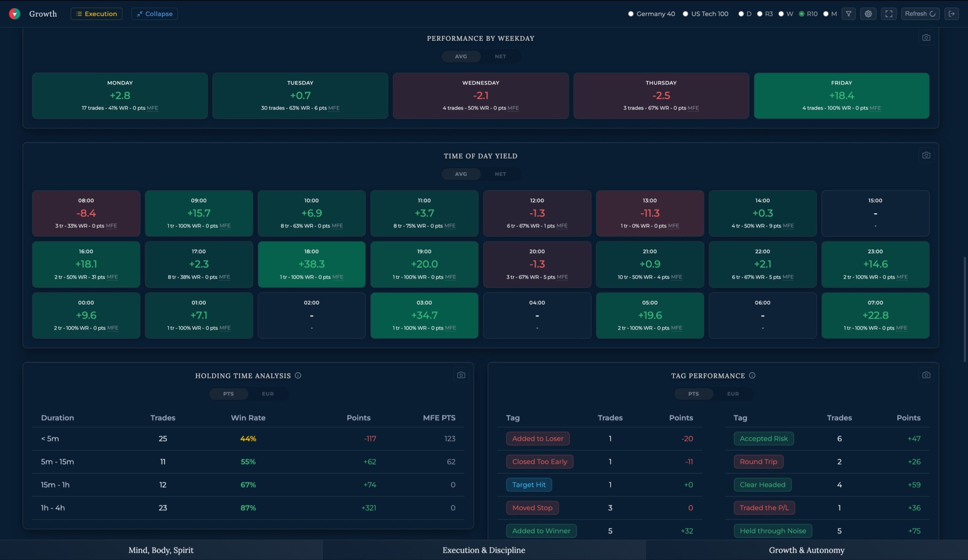The image size is (968, 560).
Task: Open Holding Time Analysis info icon
Action: 298,375
